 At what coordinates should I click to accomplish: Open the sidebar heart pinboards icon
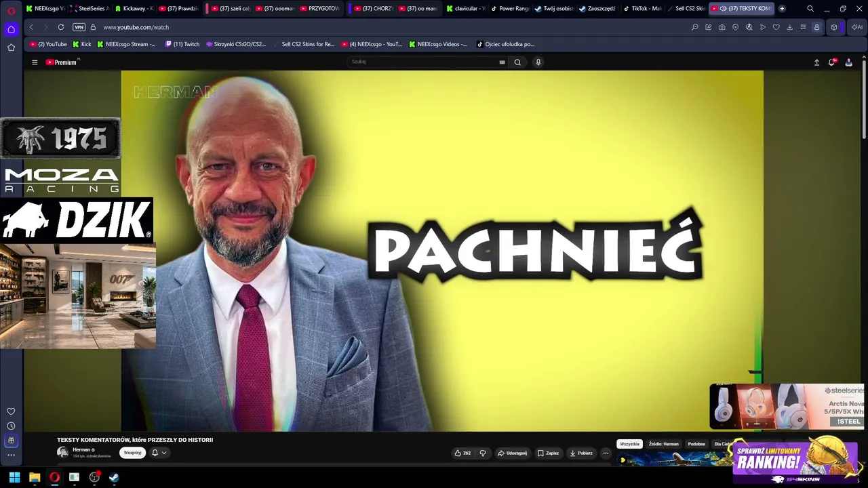tap(11, 411)
